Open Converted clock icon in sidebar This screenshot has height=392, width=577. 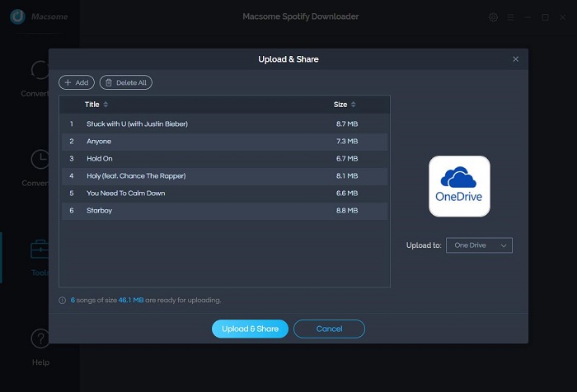[x=40, y=159]
